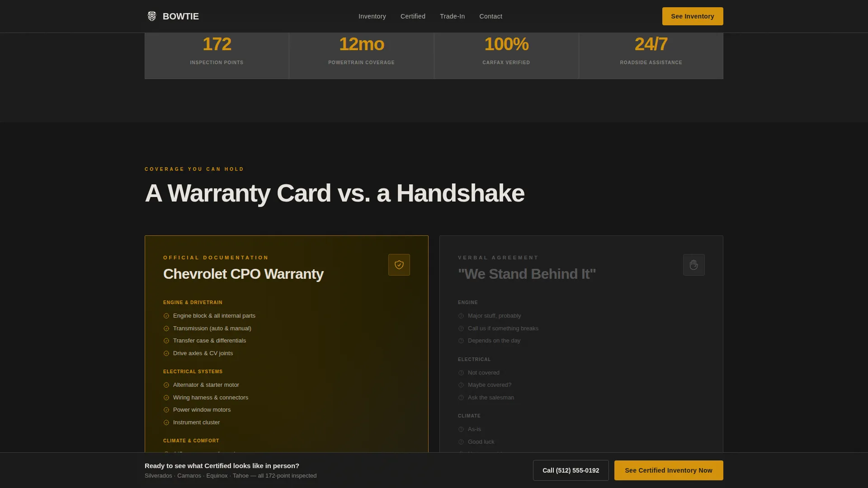The image size is (868, 488).
Task: Click Call (512) 555-0192 button
Action: pos(571,470)
